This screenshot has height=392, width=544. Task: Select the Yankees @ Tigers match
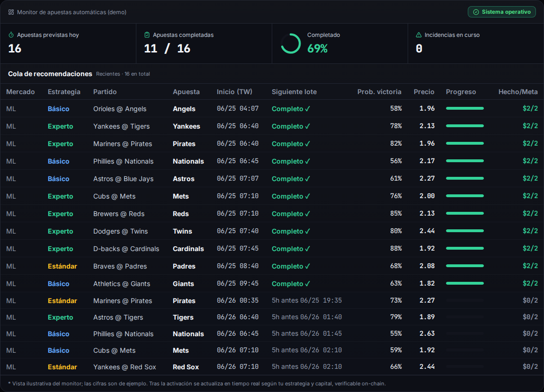click(x=121, y=127)
